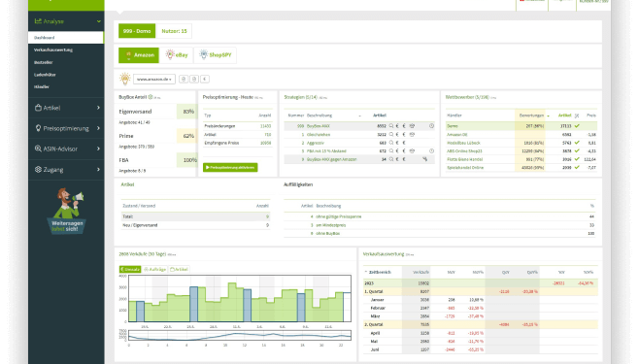The image size is (639, 364).
Task: Click the percent icon in strategy 9 row
Action: click(424, 159)
